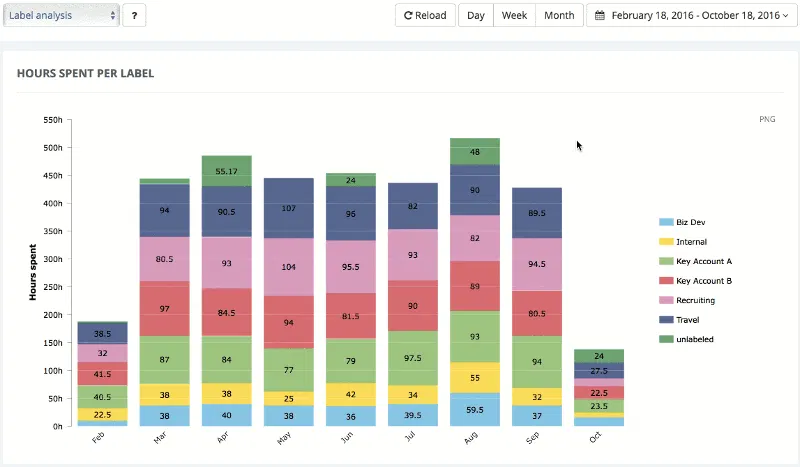
Task: Toggle Recruiting legend entry
Action: pos(687,300)
